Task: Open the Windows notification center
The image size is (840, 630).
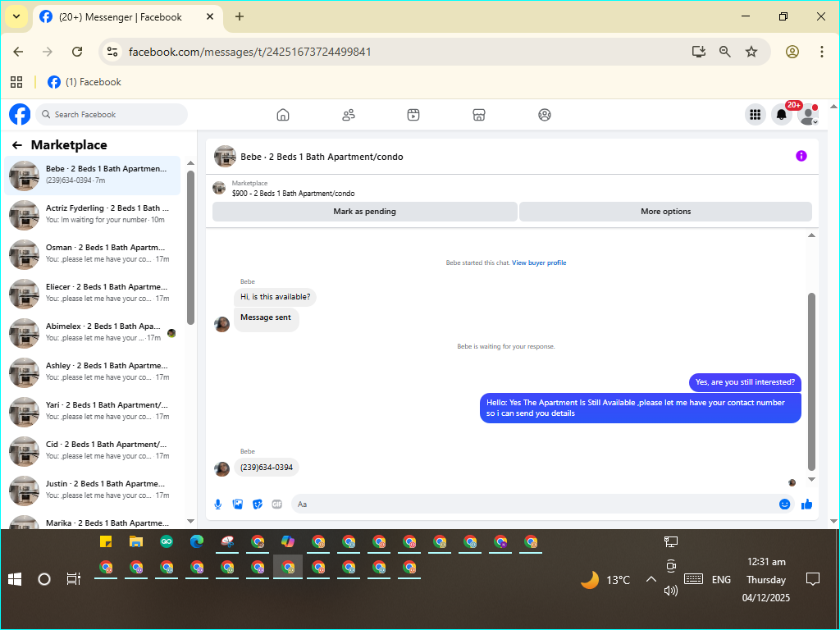Action: click(x=813, y=579)
